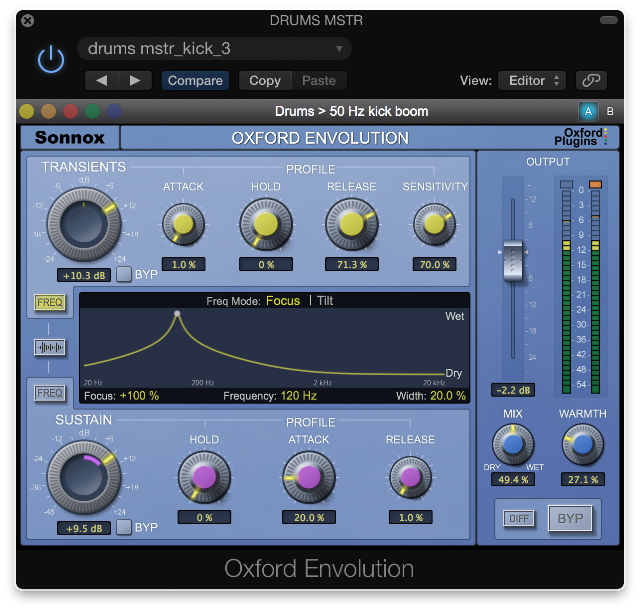Click the Sensitivity 70.0 % value field

point(435,264)
